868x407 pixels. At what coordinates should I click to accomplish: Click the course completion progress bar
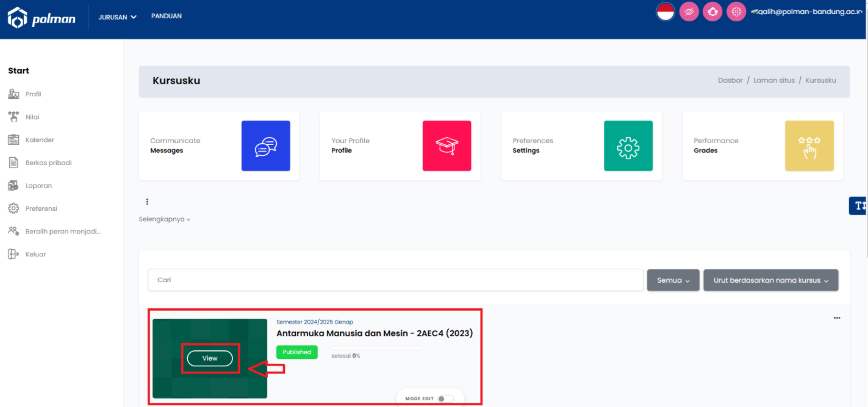click(376, 349)
